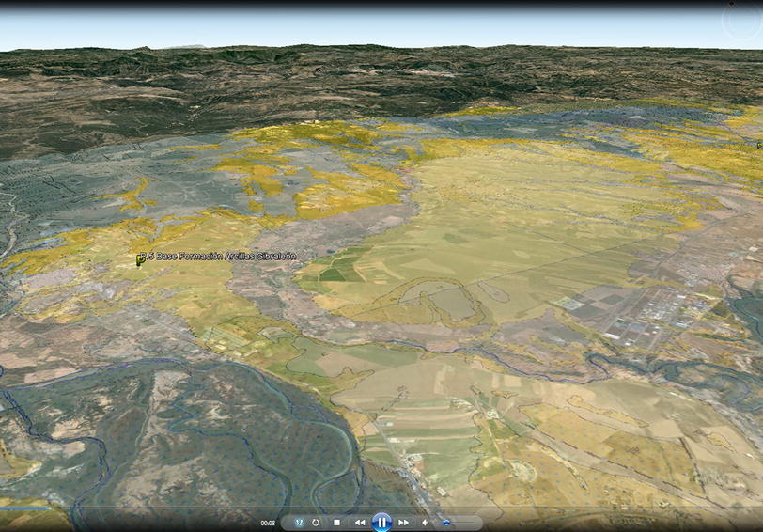
Task: Mute audio using the speaker icon
Action: 425,523
